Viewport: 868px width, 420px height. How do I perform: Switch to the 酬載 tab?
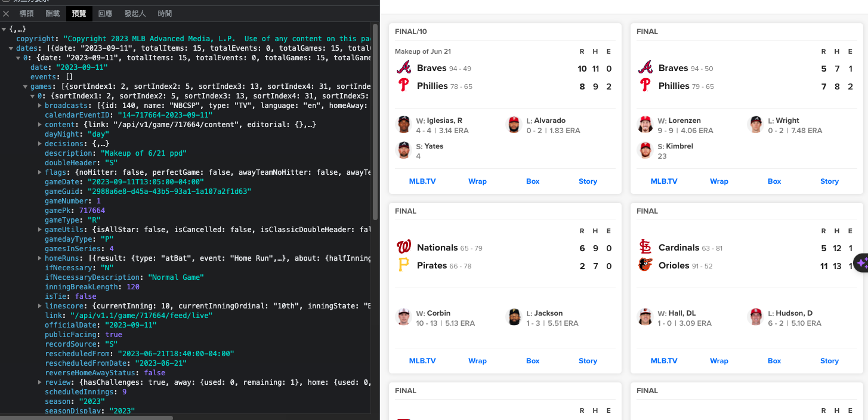(x=52, y=13)
